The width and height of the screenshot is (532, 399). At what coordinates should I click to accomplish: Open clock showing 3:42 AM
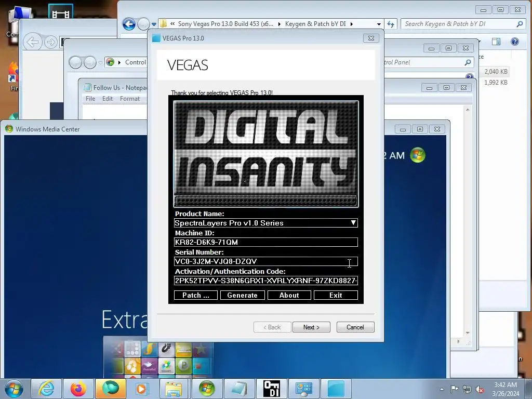(506, 389)
